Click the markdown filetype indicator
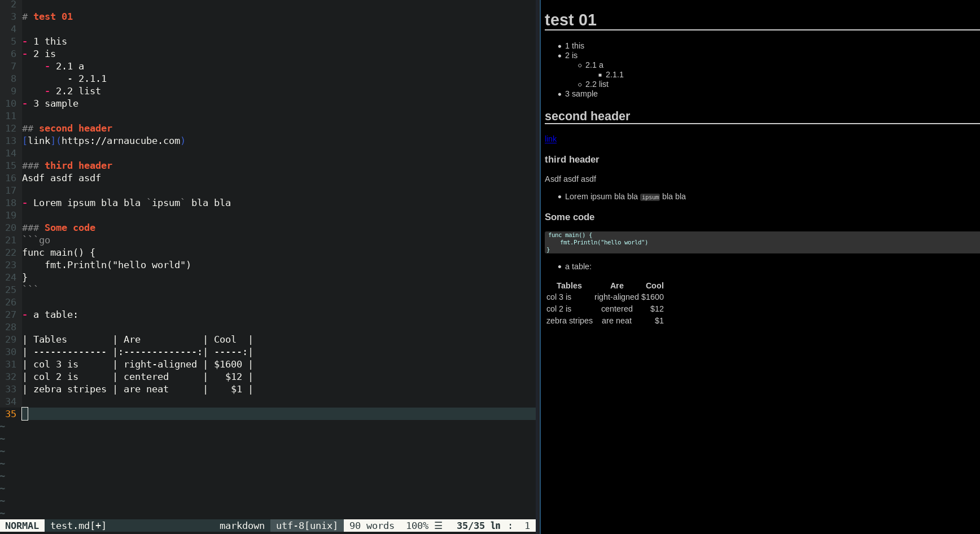 [242, 526]
